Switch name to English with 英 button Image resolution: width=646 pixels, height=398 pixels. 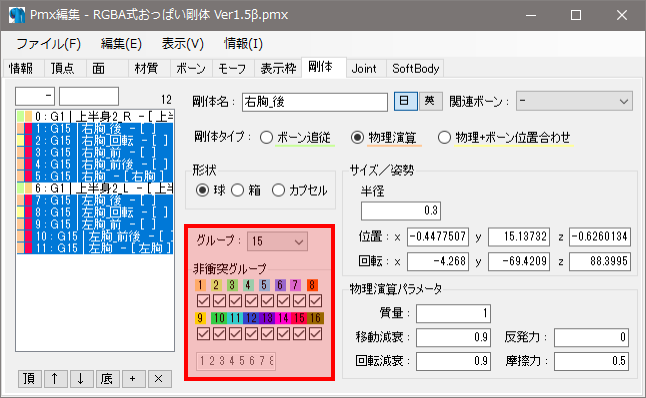coord(430,101)
